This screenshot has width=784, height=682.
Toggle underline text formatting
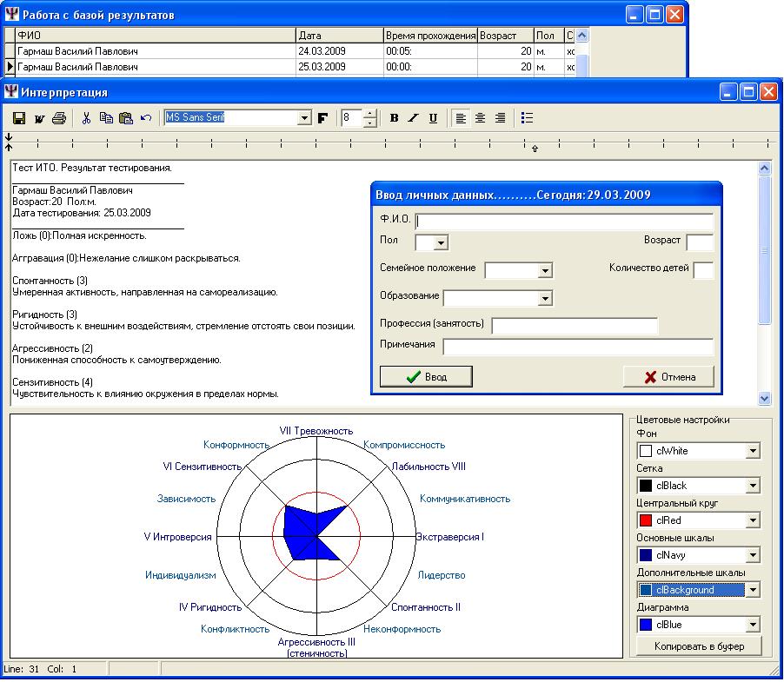point(433,118)
